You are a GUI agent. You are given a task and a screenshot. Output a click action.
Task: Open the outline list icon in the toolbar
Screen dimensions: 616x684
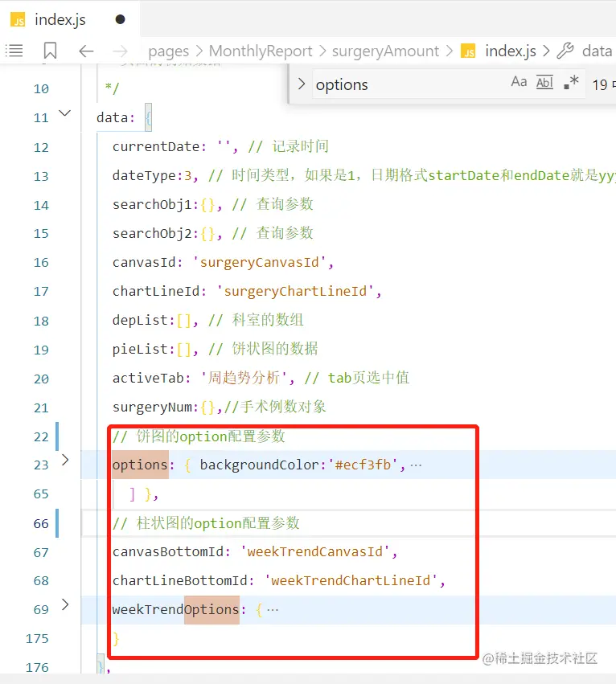coord(14,51)
